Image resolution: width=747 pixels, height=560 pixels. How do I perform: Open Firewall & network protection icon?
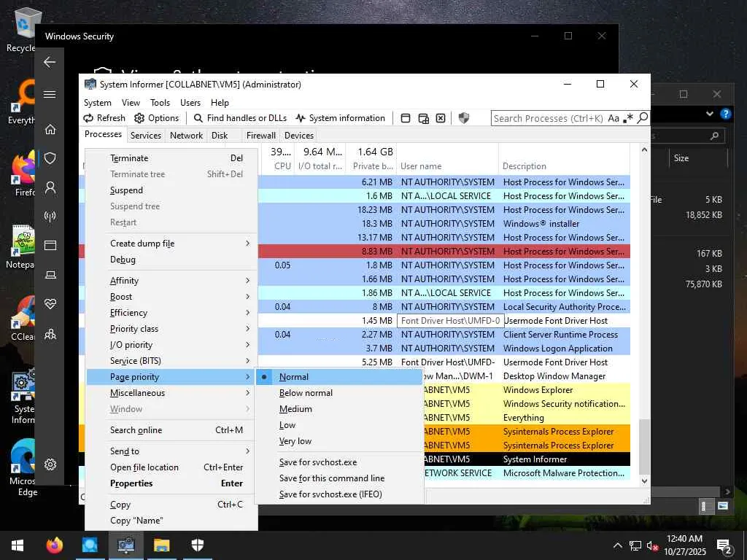click(x=50, y=216)
